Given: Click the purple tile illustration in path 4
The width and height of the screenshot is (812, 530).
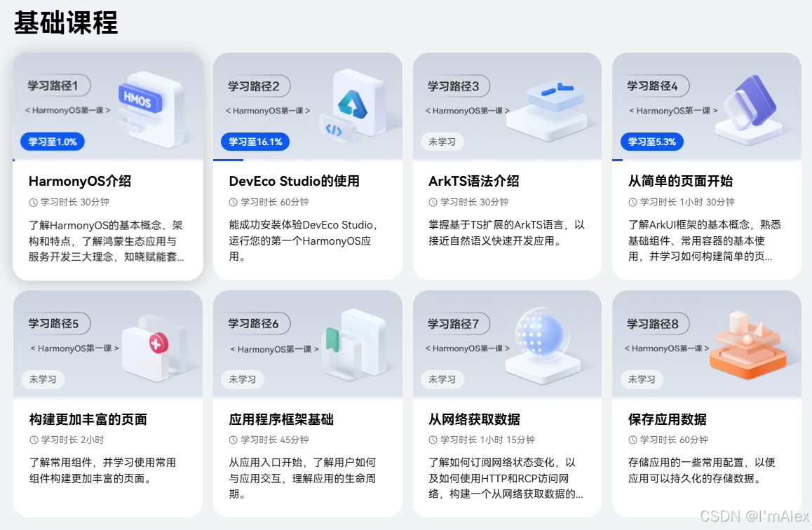Looking at the screenshot, I should point(748,109).
